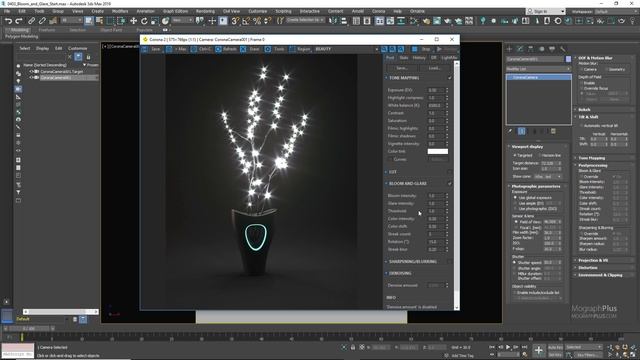Open the Customize menu
Screen dimensions: 640x360
pyautogui.click(x=258, y=11)
